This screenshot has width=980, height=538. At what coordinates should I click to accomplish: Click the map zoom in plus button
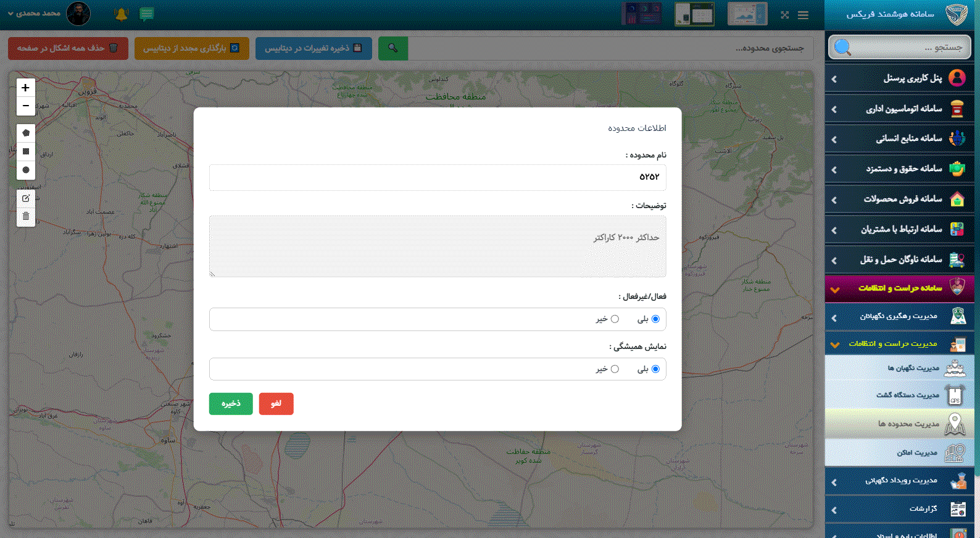tap(25, 88)
